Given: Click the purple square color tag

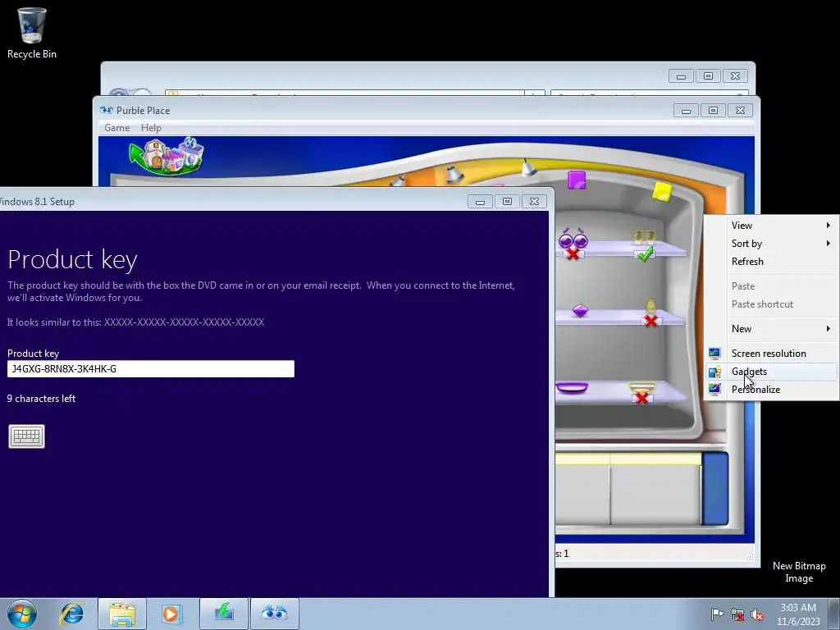Looking at the screenshot, I should 577,180.
